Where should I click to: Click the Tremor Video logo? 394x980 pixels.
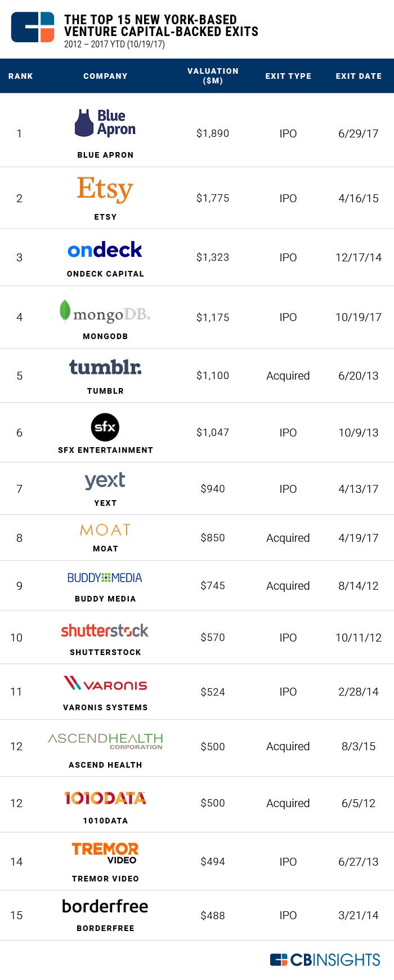105,853
